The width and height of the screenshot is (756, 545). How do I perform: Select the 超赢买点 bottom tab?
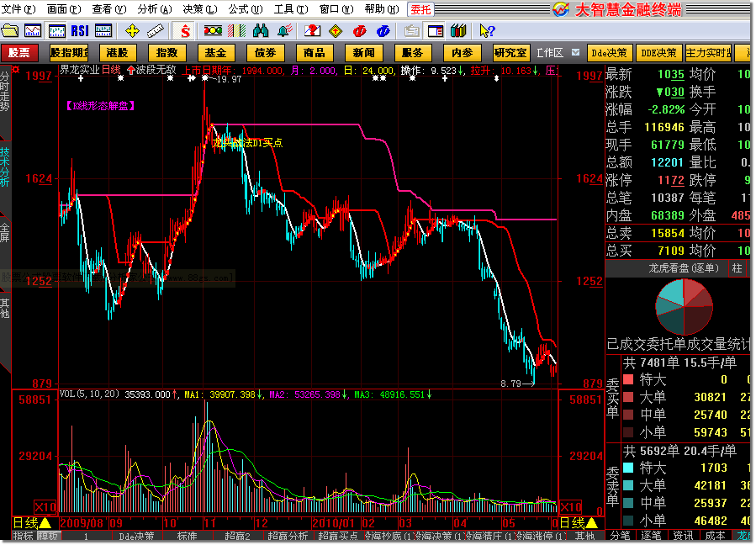click(x=338, y=536)
